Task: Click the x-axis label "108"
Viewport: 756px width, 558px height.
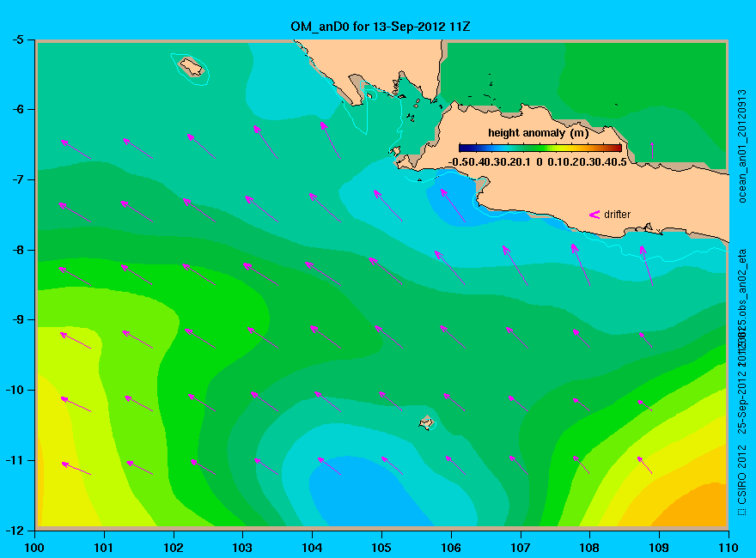Action: click(x=589, y=548)
